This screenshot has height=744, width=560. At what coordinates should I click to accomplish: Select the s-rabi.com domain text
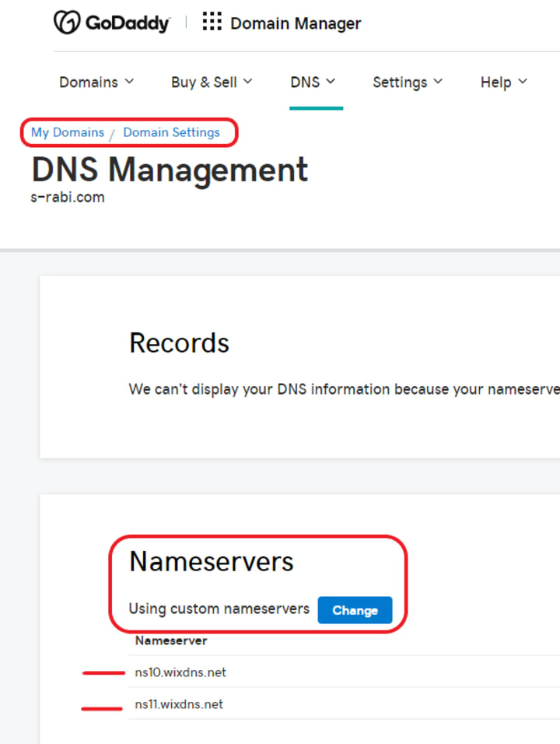tap(68, 197)
